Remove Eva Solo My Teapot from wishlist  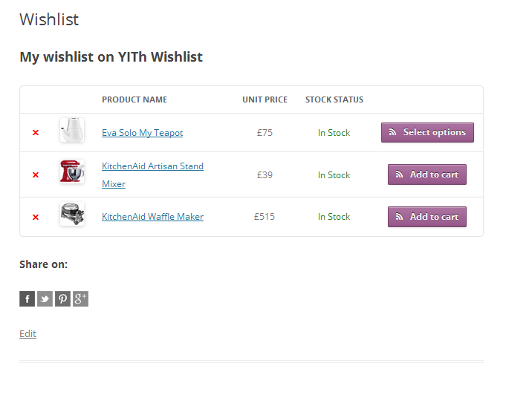click(x=35, y=133)
